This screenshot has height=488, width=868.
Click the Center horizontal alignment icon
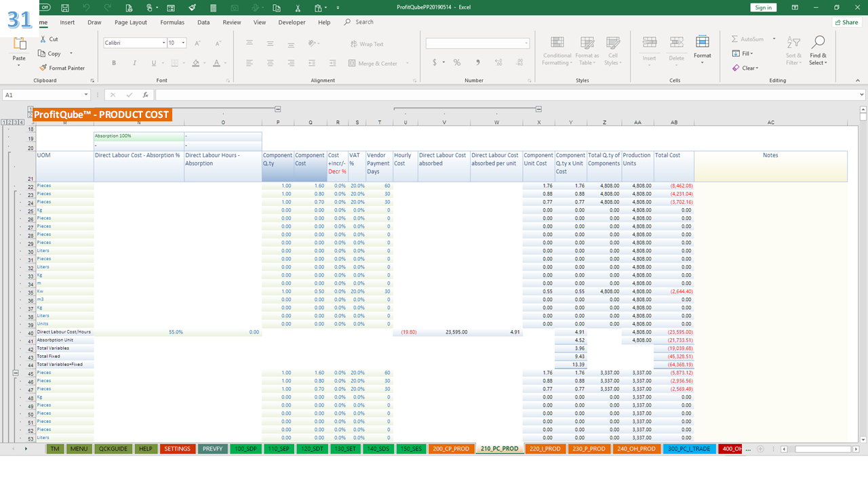point(270,63)
